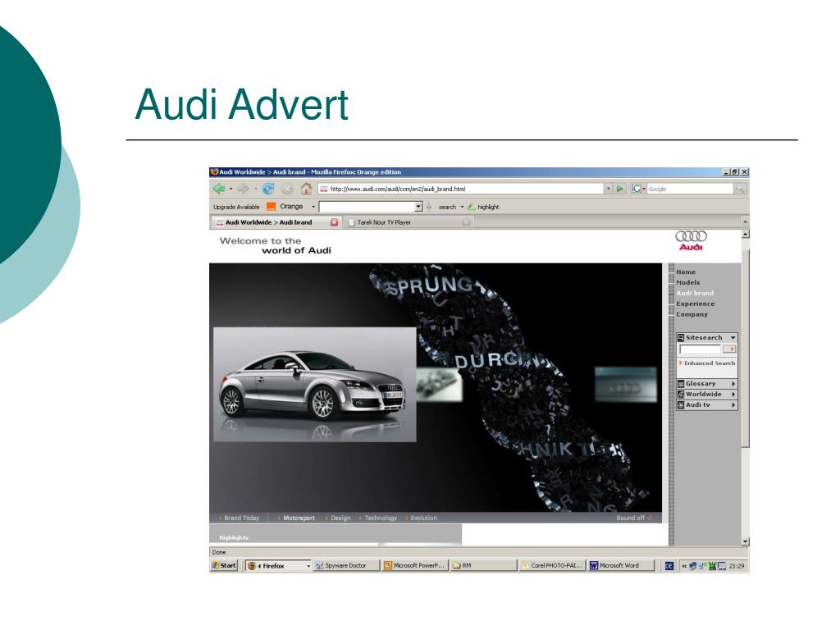
Task: Click the grey Forward arrow button
Action: pyautogui.click(x=243, y=189)
